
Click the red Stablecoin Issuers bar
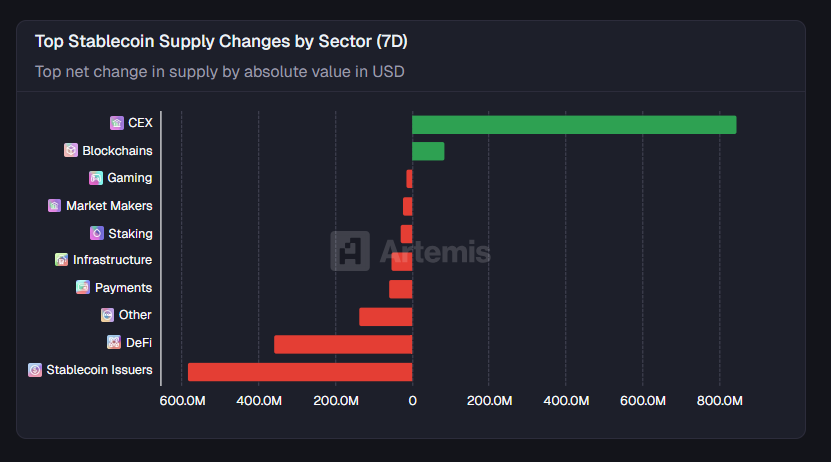[x=300, y=372]
